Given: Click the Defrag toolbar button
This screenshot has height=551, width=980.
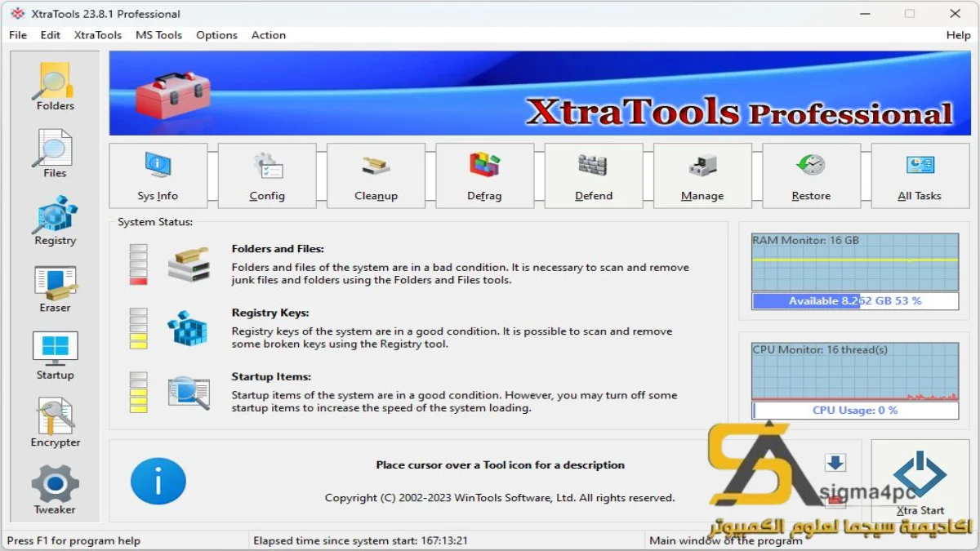Looking at the screenshot, I should (484, 176).
